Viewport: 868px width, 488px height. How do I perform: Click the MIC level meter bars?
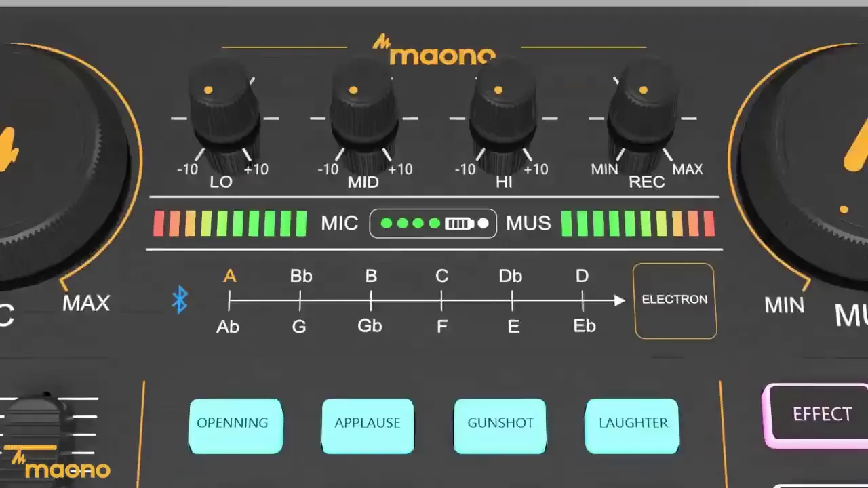[230, 224]
